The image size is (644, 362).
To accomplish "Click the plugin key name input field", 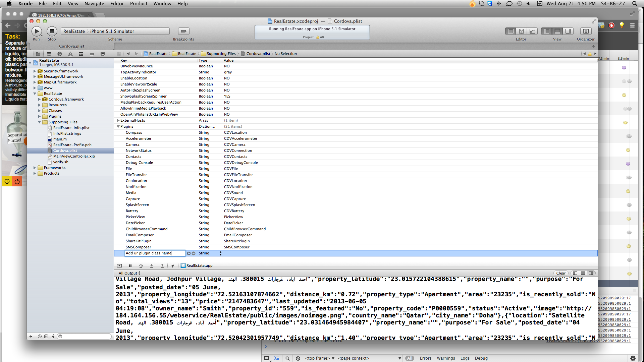I will [155, 253].
